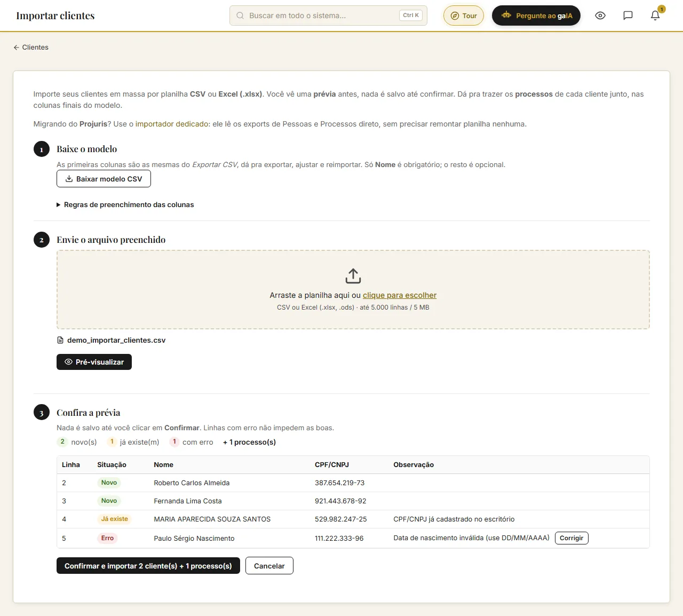The width and height of the screenshot is (683, 616).
Task: Click Corrigir on Paulo Sérgio row
Action: tap(571, 538)
